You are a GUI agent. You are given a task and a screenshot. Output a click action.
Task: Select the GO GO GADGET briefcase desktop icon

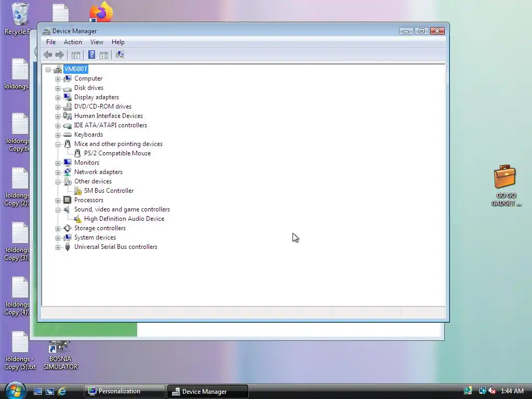pyautogui.click(x=506, y=185)
